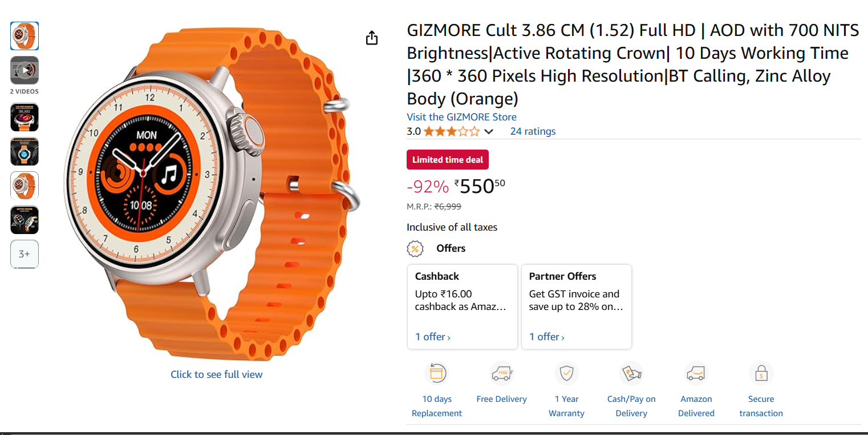Open the 24 ratings link

point(533,131)
